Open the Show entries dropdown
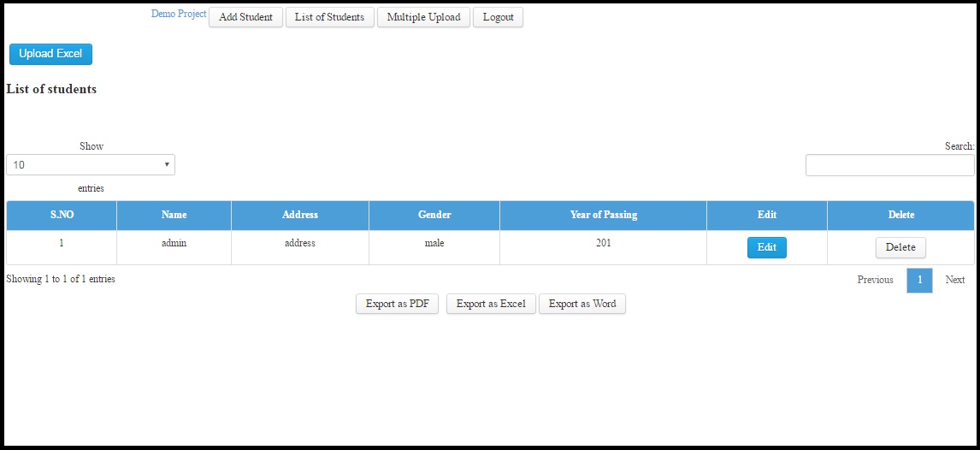The image size is (980, 450). [x=91, y=165]
